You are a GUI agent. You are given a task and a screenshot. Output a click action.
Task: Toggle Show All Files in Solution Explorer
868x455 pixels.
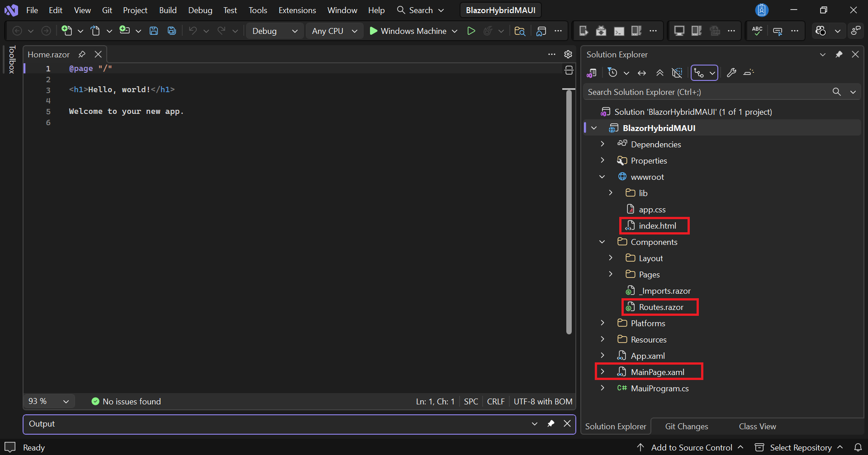point(677,73)
